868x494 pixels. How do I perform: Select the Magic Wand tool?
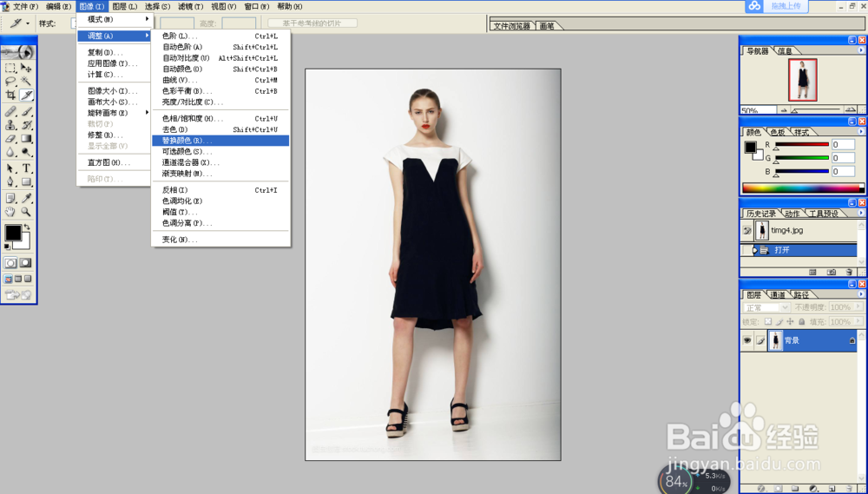(26, 81)
